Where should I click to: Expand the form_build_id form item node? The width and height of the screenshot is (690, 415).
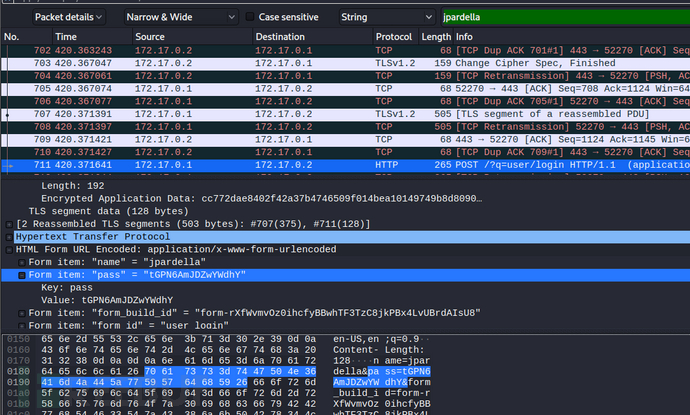(22, 313)
